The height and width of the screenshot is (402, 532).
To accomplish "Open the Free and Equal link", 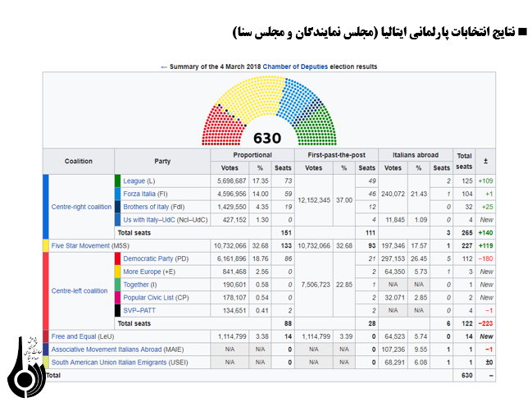I will (x=74, y=336).
